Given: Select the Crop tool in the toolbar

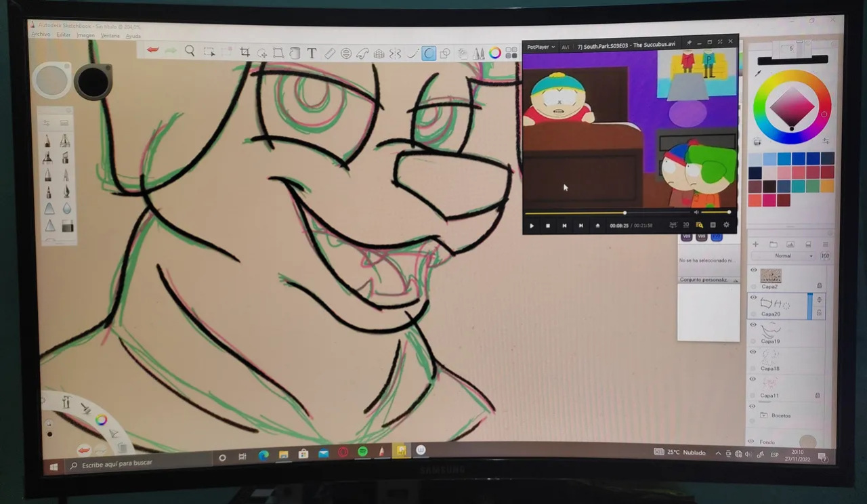Looking at the screenshot, I should pyautogui.click(x=245, y=52).
